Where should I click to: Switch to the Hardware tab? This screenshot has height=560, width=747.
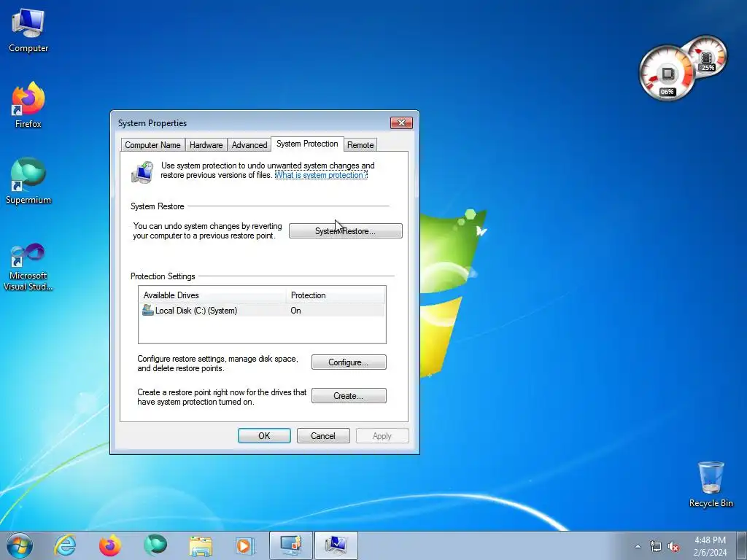coord(206,145)
